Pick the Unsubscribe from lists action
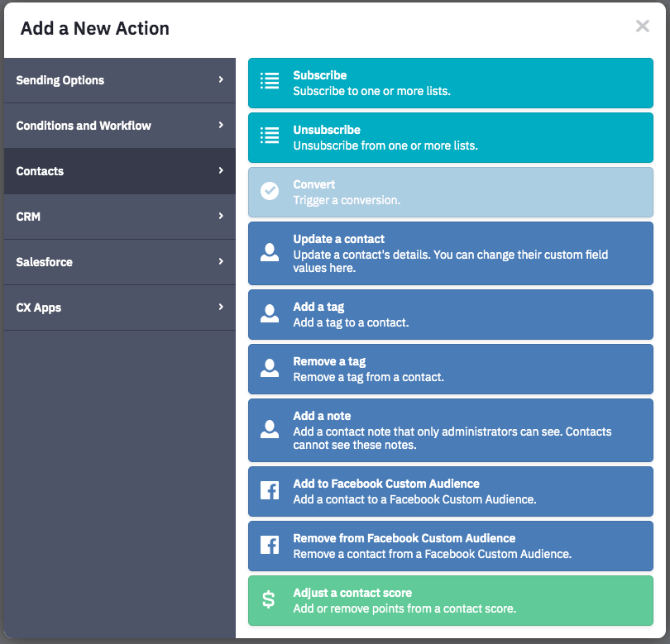 pos(450,137)
